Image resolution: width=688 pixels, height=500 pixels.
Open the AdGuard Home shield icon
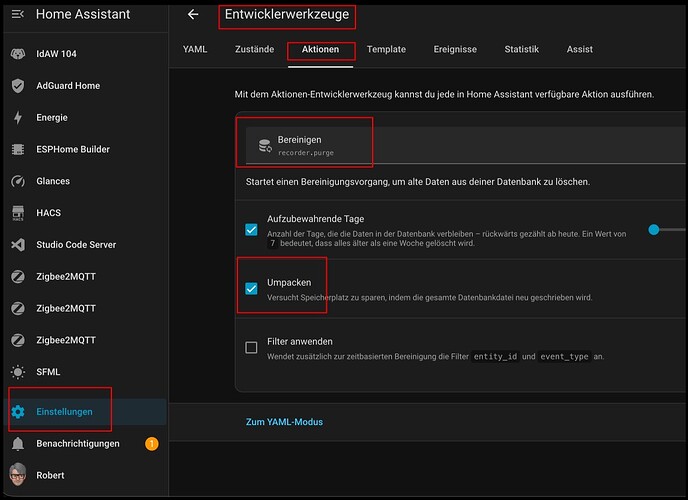click(18, 86)
